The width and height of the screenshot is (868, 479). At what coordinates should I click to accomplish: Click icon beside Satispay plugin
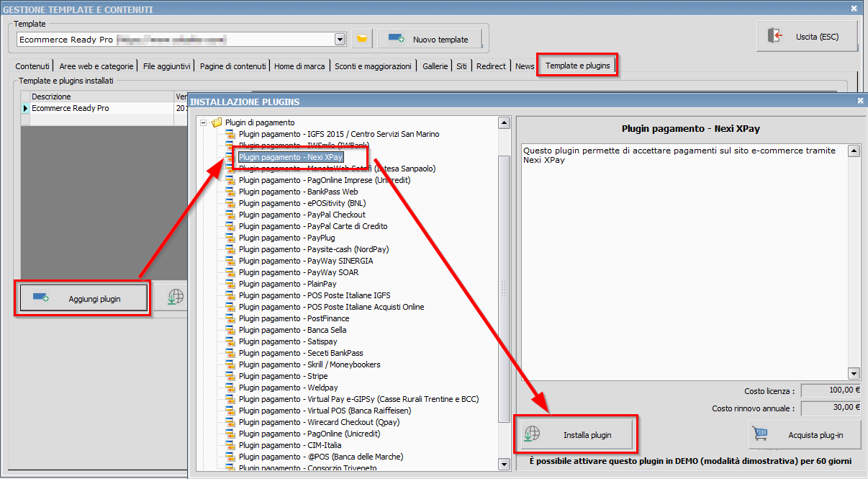tap(230, 341)
